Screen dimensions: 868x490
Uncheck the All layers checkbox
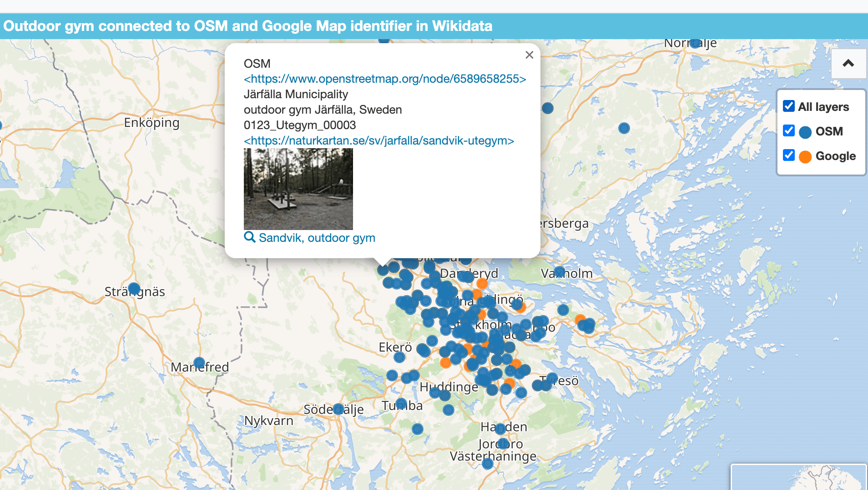click(788, 106)
